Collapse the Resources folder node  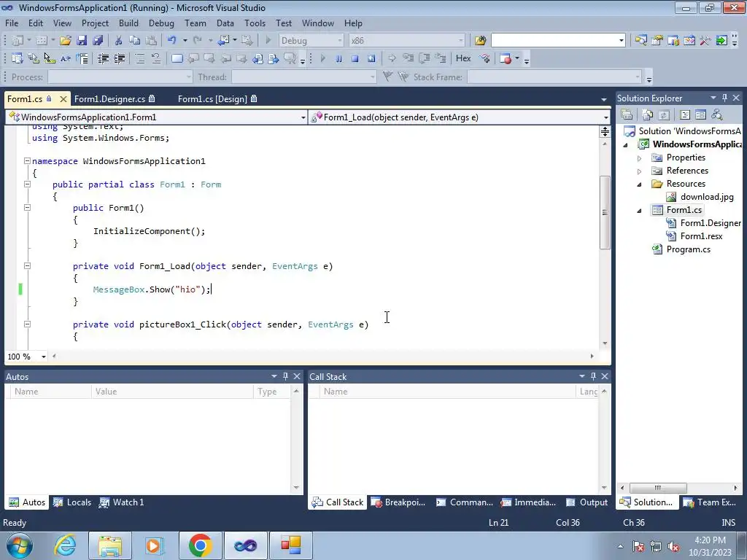pyautogui.click(x=639, y=184)
